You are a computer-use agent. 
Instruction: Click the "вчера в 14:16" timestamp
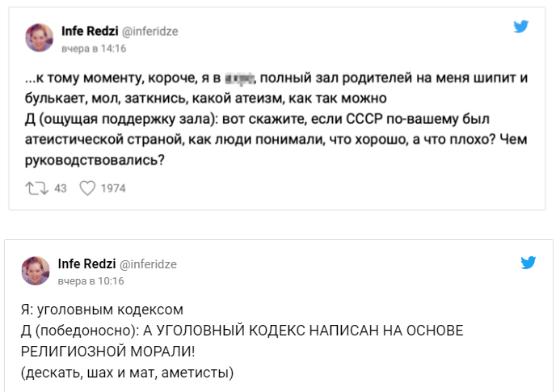click(x=95, y=48)
